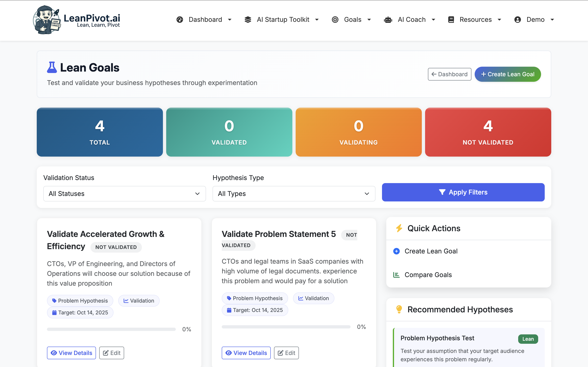This screenshot has width=588, height=367.
Task: Click the plus icon beside Create Lean Goal action
Action: pyautogui.click(x=396, y=251)
